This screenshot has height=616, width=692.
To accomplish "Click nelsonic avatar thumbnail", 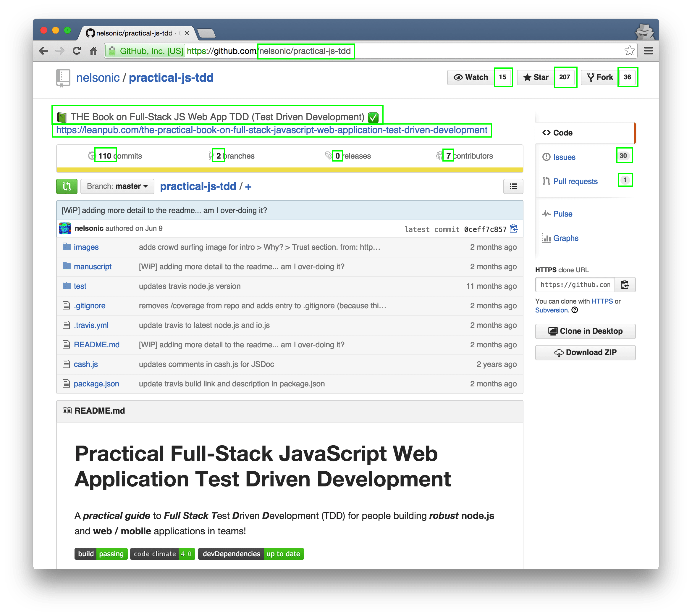I will [x=65, y=228].
